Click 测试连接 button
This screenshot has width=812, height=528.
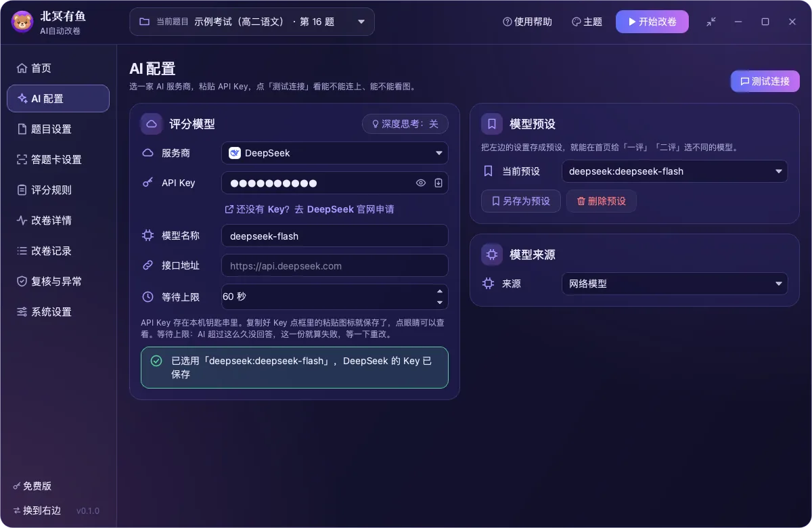coord(765,81)
